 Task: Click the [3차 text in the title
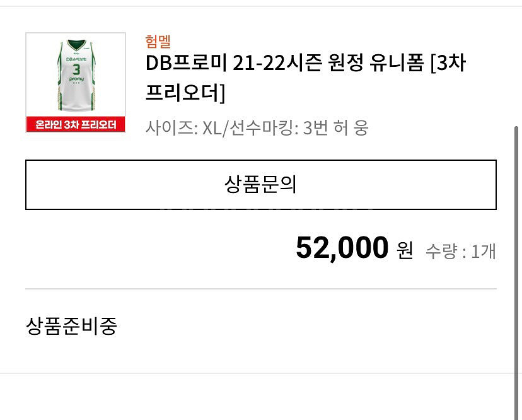pyautogui.click(x=448, y=62)
